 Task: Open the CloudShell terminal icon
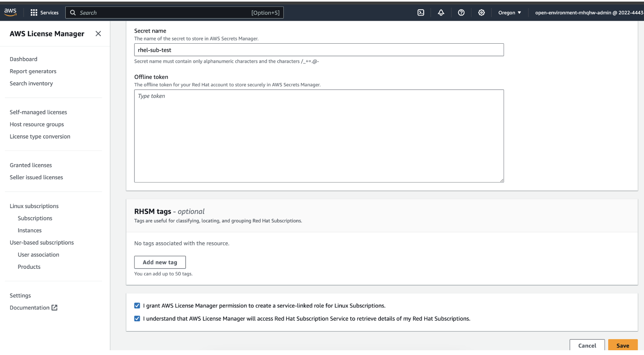point(421,13)
